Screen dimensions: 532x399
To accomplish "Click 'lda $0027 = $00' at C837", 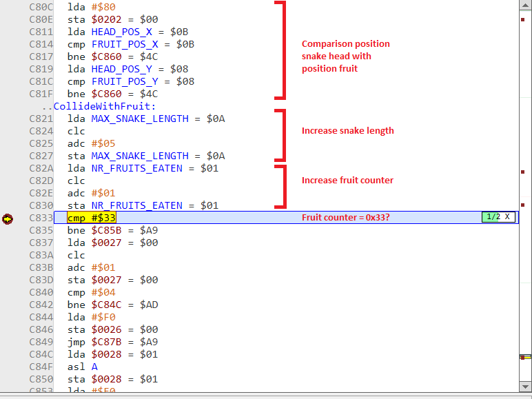I will (112, 243).
